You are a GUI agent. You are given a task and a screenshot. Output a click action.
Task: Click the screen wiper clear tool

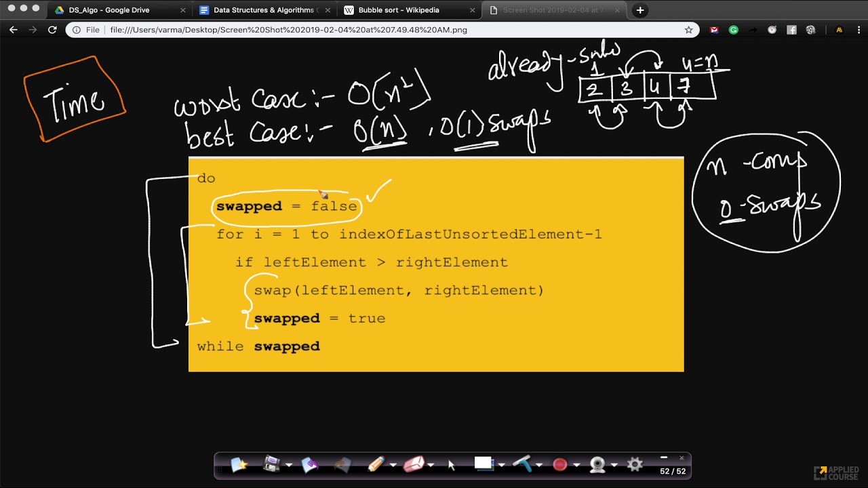[x=521, y=464]
